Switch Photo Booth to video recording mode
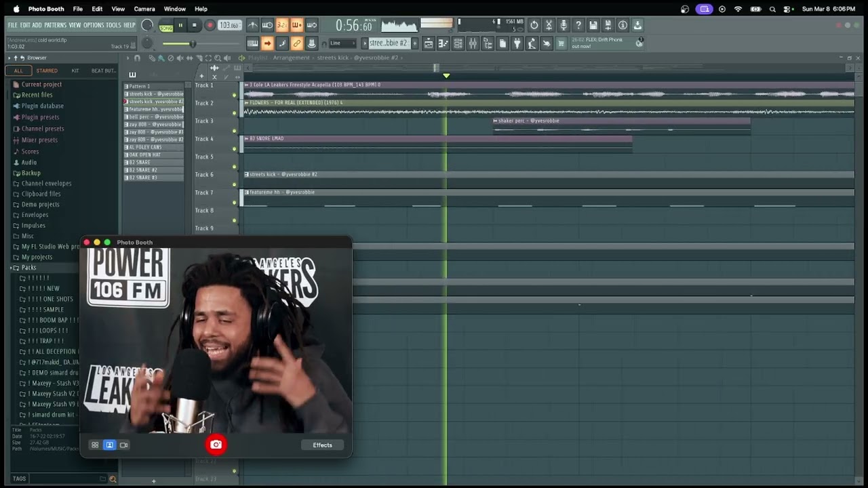868x488 pixels. [124, 445]
